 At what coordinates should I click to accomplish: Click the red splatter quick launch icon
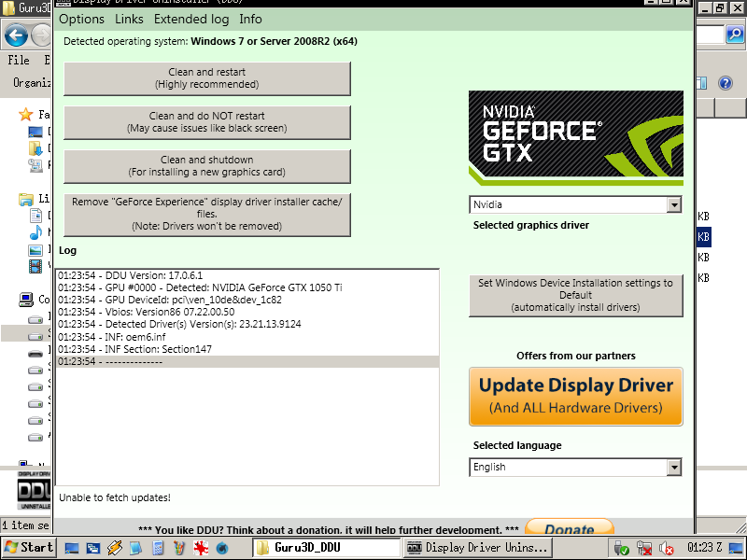pyautogui.click(x=201, y=548)
